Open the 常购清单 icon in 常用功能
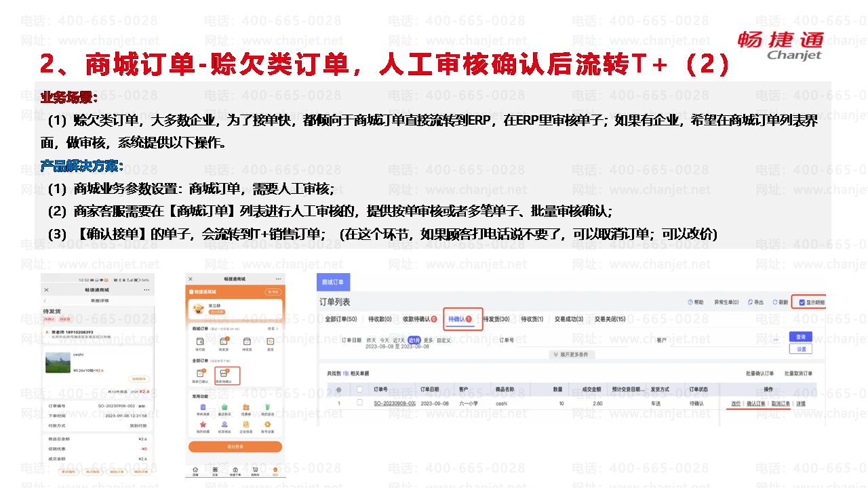 203,407
